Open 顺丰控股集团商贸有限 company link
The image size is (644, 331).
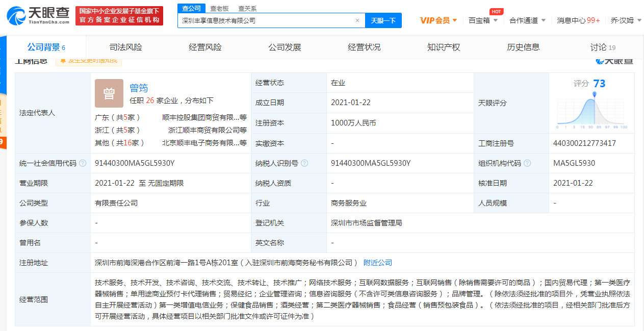(204, 117)
